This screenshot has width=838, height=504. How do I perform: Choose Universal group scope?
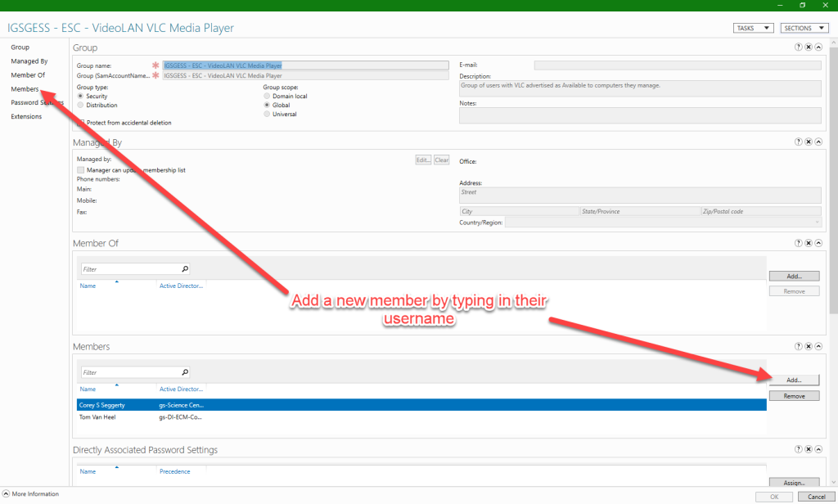tap(267, 114)
